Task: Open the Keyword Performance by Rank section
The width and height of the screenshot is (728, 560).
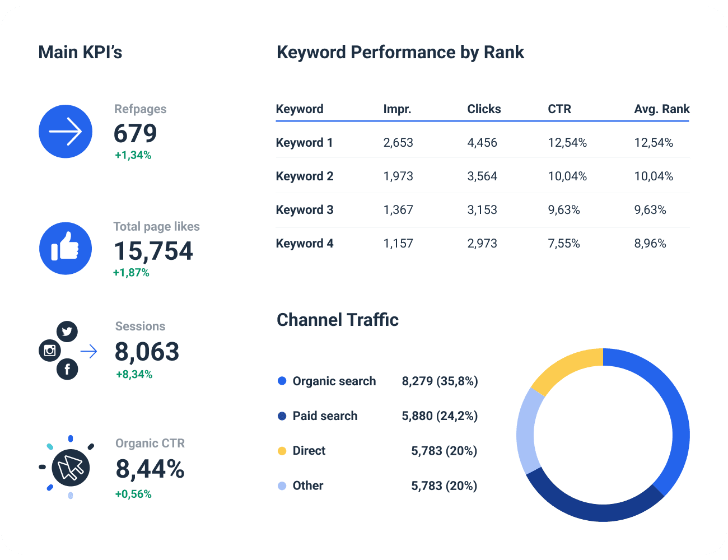Action: (x=400, y=52)
